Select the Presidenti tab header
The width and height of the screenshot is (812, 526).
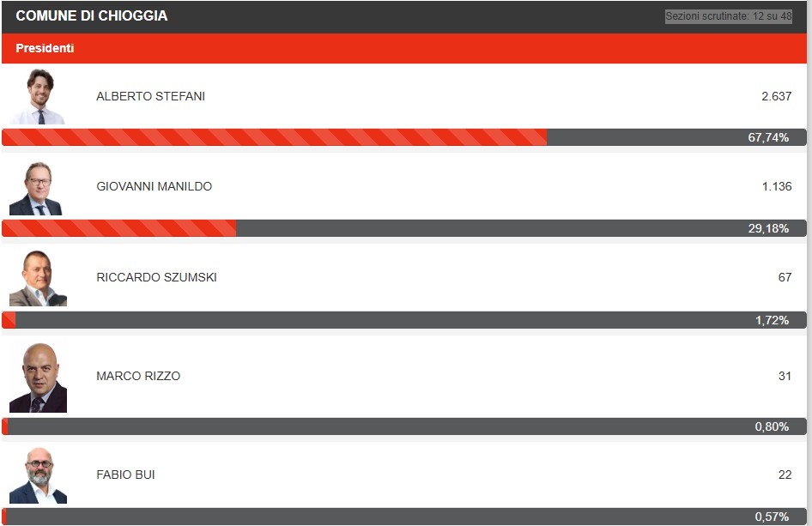(45, 48)
